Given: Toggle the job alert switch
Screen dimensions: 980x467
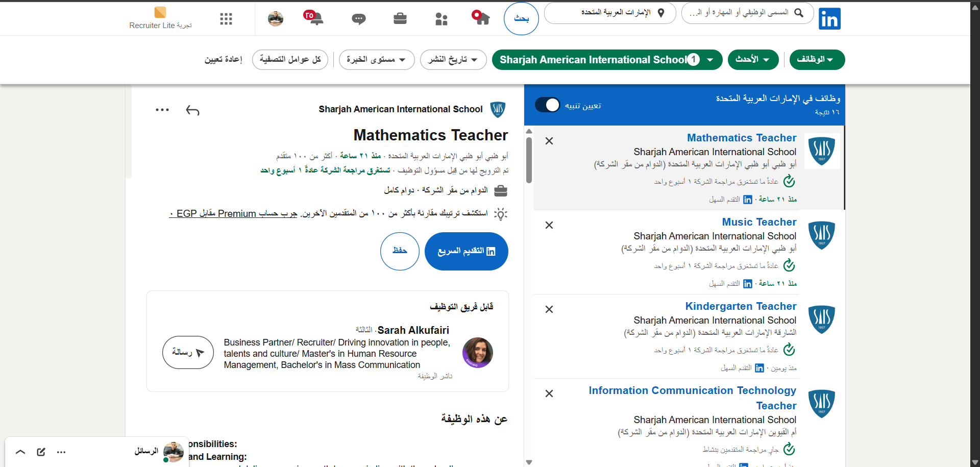Looking at the screenshot, I should [x=548, y=105].
